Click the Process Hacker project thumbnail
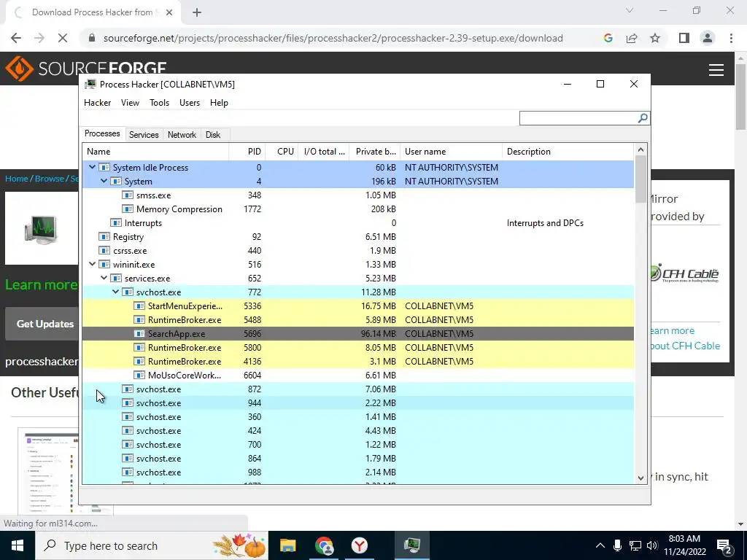 (42, 229)
